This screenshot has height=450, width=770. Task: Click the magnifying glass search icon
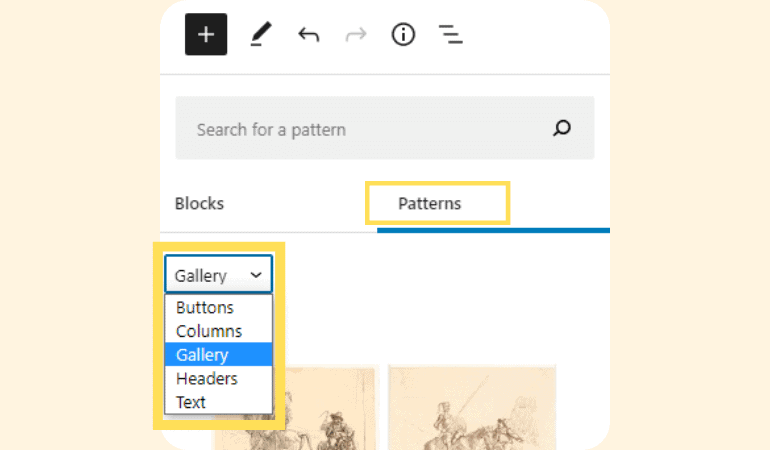pyautogui.click(x=562, y=128)
